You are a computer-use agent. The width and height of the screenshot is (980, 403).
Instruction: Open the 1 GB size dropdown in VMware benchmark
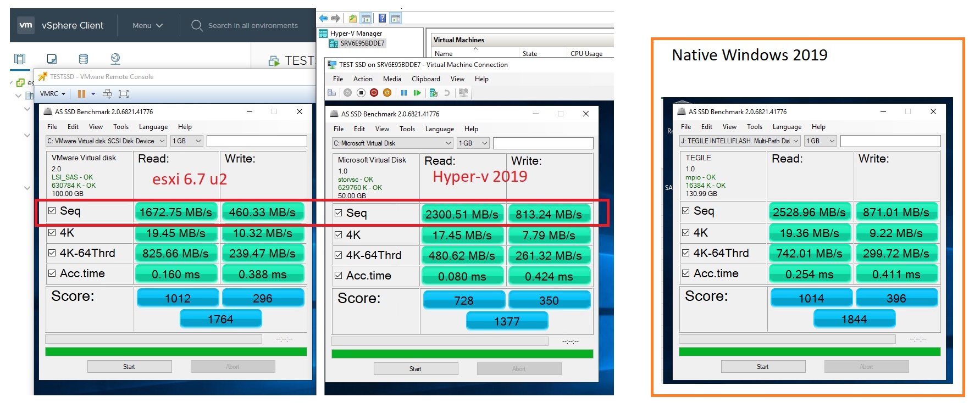[187, 141]
